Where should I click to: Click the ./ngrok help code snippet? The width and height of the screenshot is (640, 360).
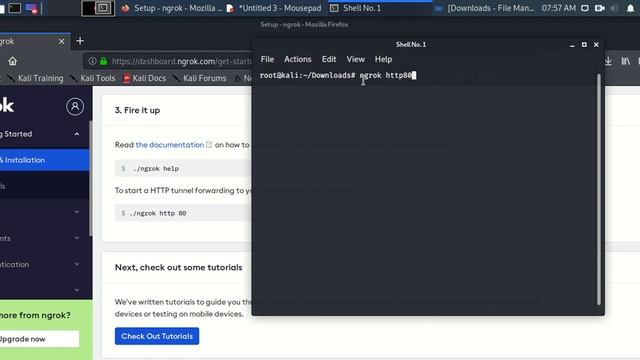click(183, 168)
